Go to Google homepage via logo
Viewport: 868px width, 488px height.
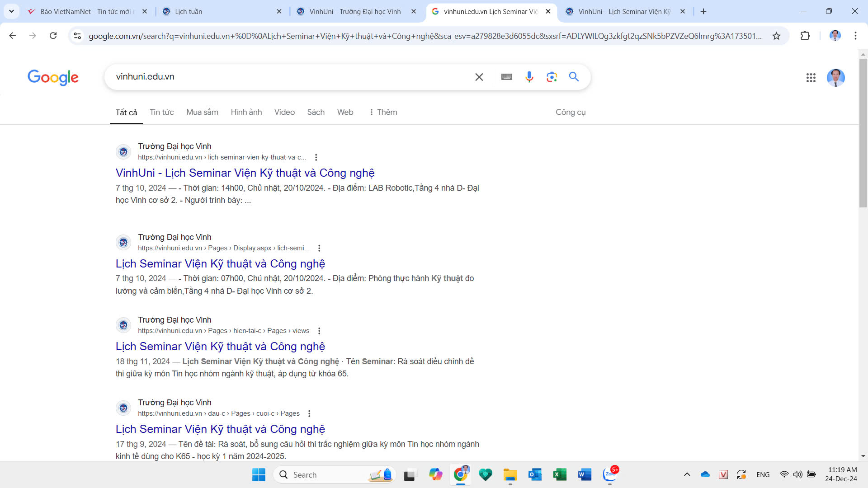pyautogui.click(x=53, y=77)
